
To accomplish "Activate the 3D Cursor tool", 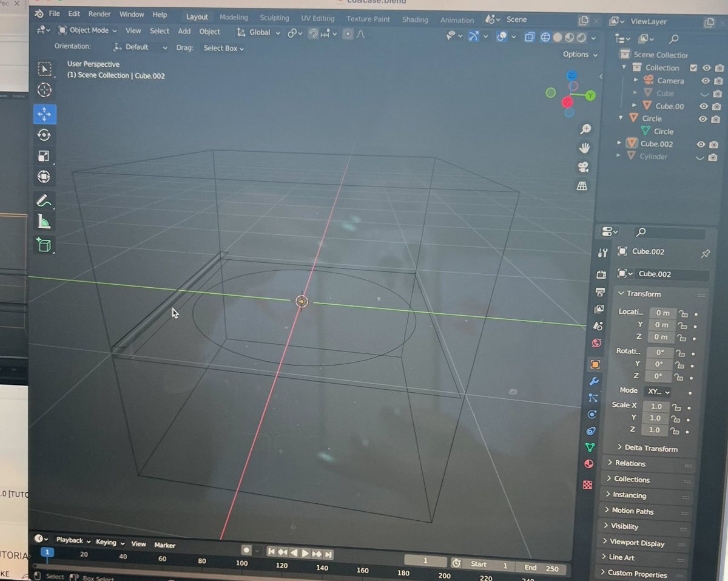I will [44, 90].
